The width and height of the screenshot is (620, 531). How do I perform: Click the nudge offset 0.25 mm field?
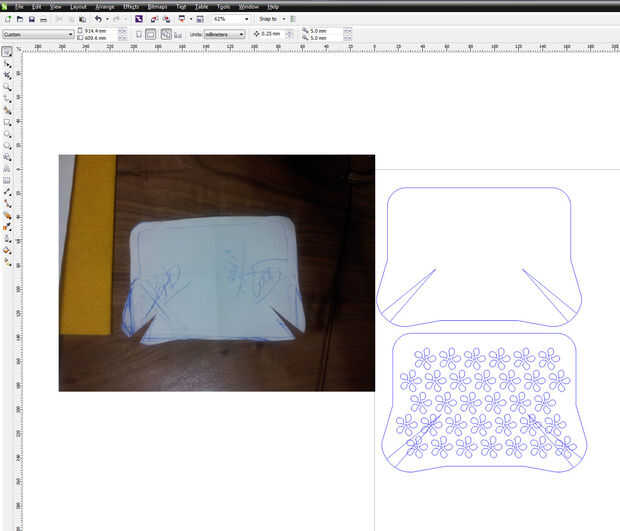[x=273, y=34]
